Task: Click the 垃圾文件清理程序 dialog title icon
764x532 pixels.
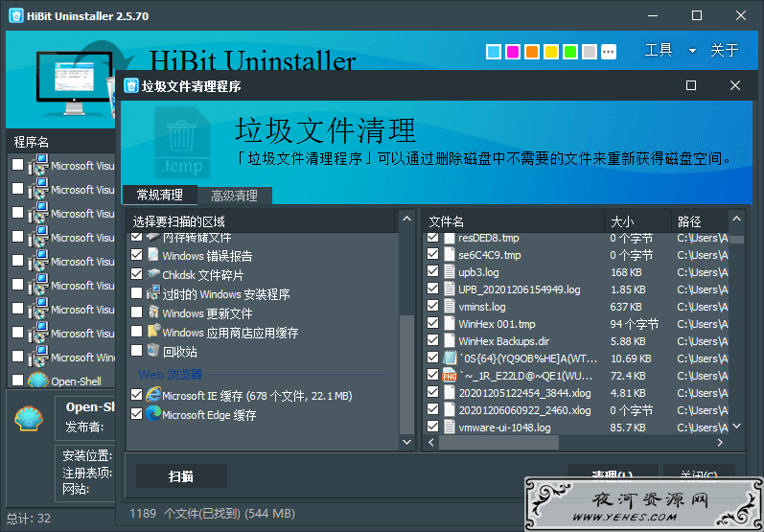Action: coord(131,85)
